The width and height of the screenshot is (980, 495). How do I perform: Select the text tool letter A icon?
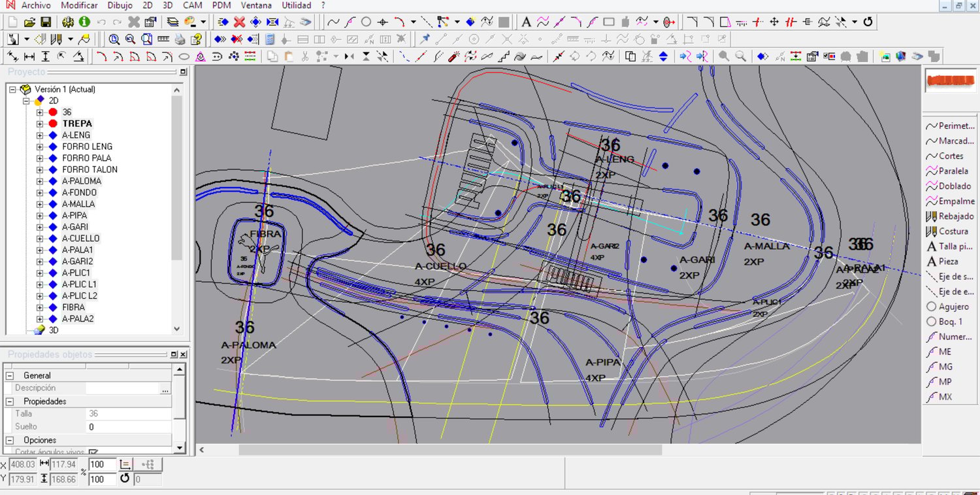click(x=526, y=22)
